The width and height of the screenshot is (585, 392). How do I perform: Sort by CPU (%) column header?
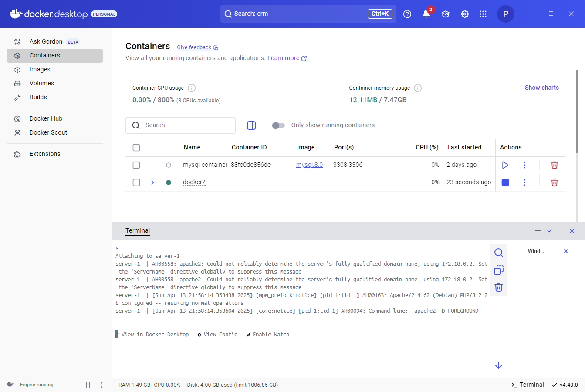(x=427, y=147)
